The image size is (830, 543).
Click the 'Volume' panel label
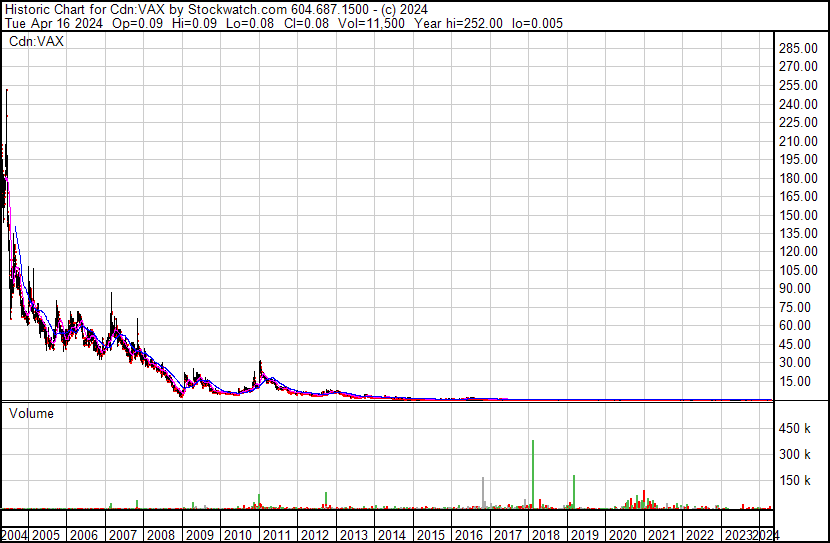click(31, 413)
